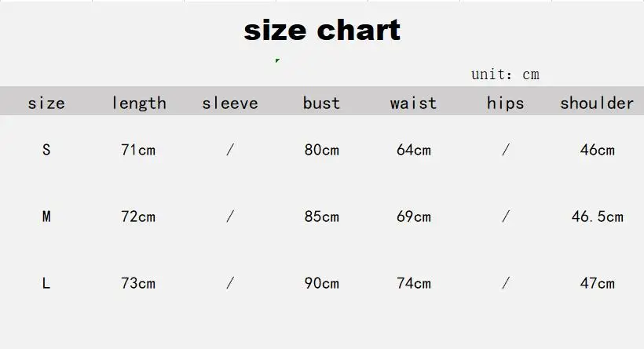Select the 'shoulder' column header
The width and height of the screenshot is (644, 349).
[597, 103]
